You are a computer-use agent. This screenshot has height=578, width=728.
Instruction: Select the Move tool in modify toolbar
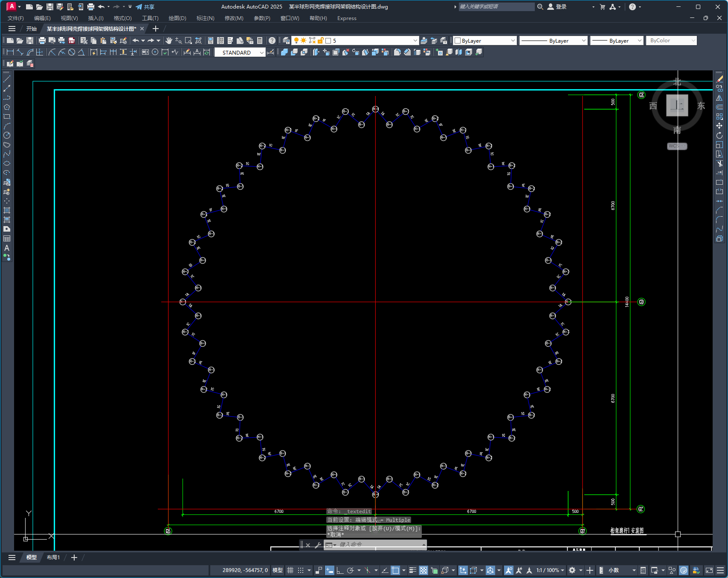(x=719, y=126)
